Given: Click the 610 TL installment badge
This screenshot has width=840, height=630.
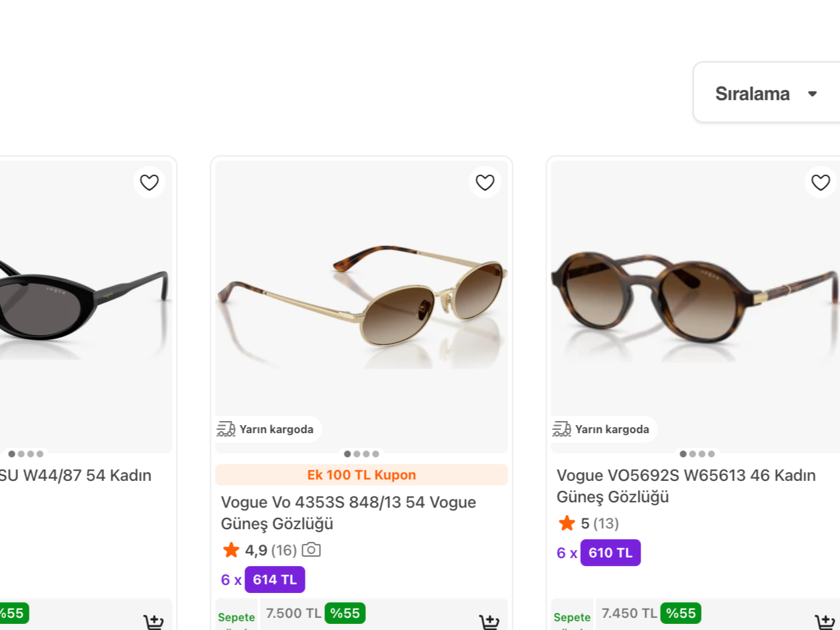Looking at the screenshot, I should (x=610, y=553).
